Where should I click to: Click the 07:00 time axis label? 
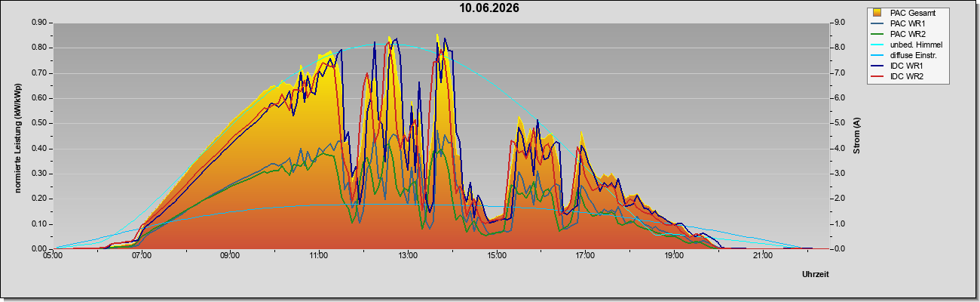pos(142,256)
